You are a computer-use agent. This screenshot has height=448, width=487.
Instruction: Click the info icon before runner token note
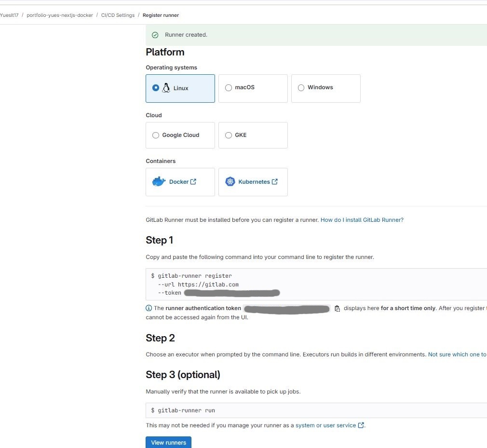click(x=149, y=308)
